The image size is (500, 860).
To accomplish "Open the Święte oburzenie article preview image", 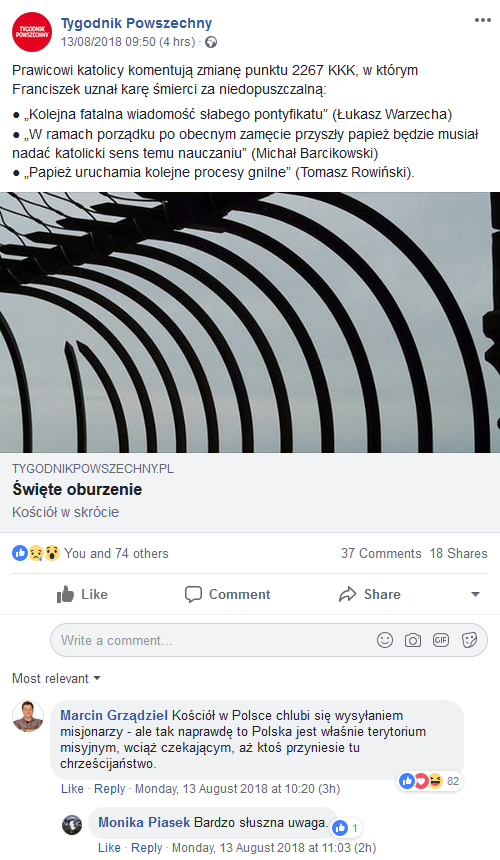I will coord(250,322).
